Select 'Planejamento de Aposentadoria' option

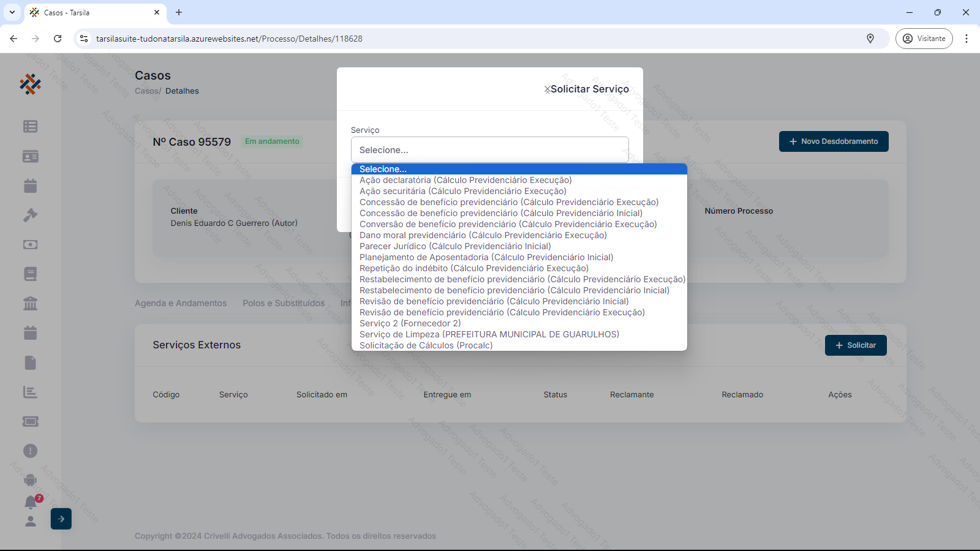[486, 257]
